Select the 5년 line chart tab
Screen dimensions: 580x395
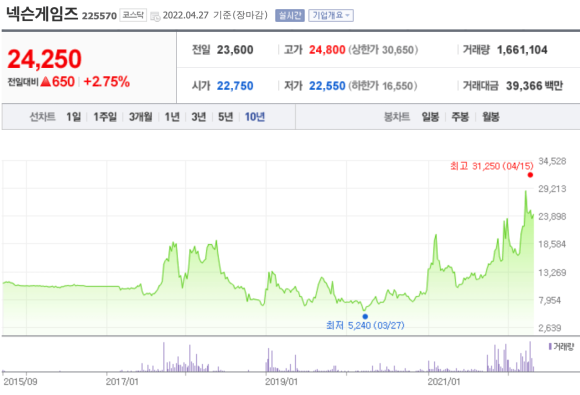tap(225, 117)
